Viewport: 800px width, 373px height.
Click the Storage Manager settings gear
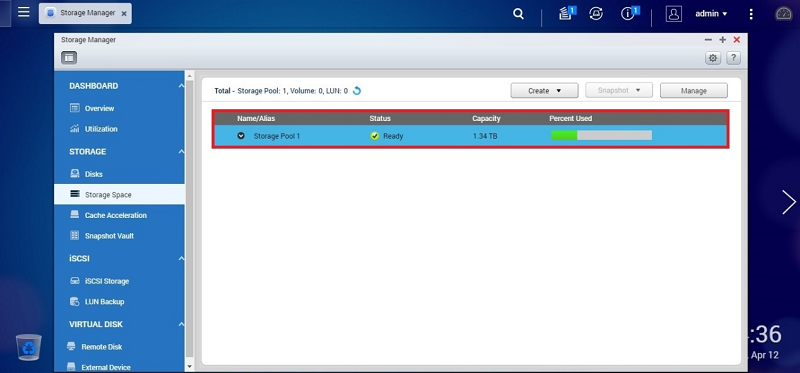pyautogui.click(x=713, y=58)
